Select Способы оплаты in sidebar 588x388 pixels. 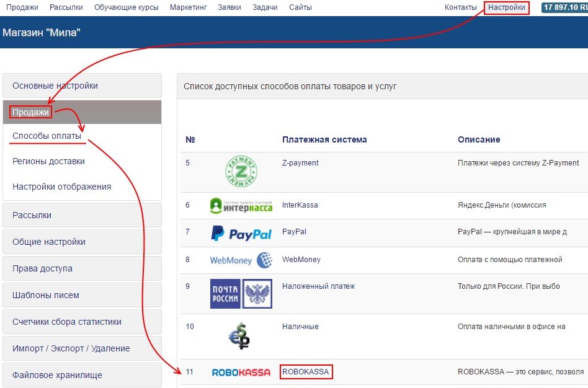(x=47, y=136)
